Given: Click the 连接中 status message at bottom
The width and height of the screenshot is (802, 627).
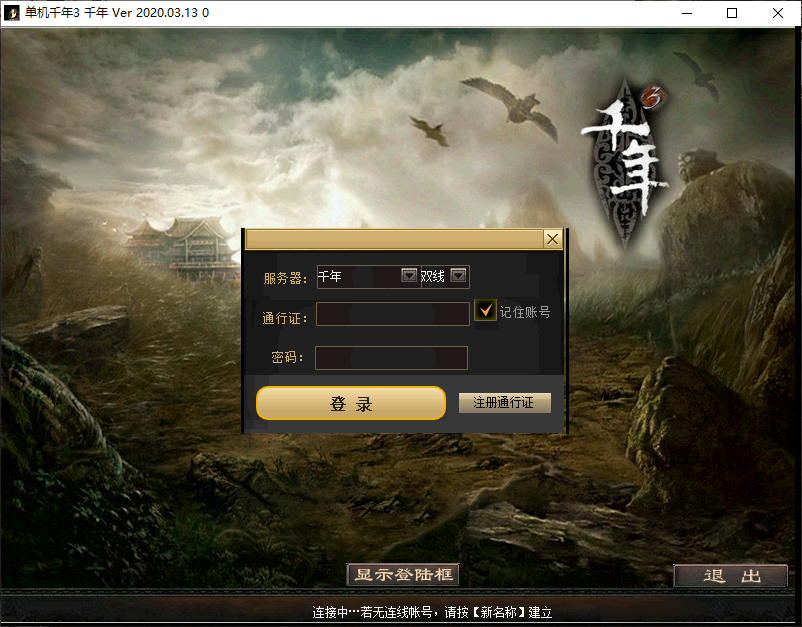Looking at the screenshot, I should pos(432,612).
